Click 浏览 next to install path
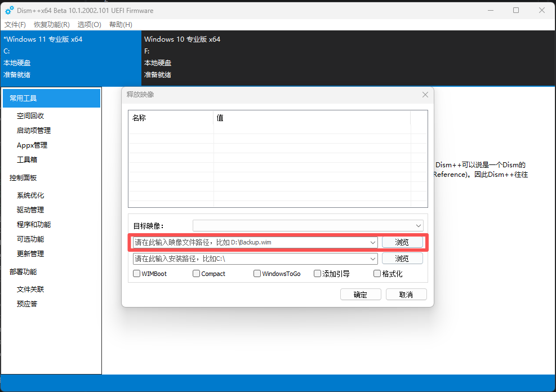556x392 pixels. click(402, 259)
